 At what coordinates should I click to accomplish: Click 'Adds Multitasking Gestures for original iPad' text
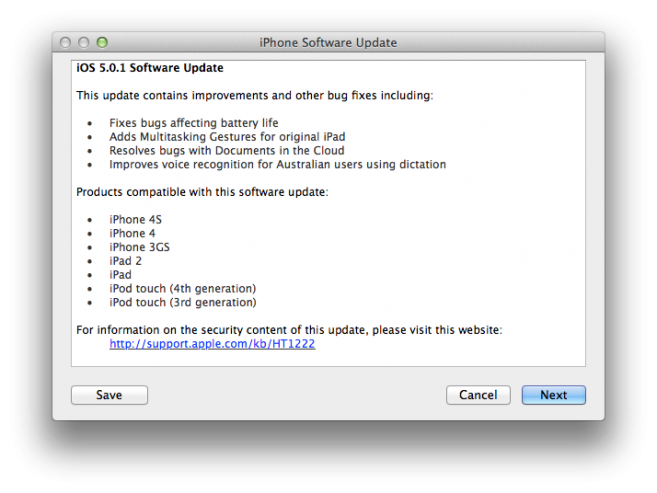227,137
